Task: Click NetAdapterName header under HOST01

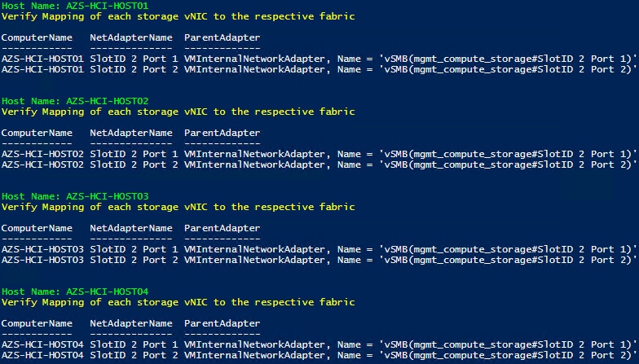Action: [131, 37]
